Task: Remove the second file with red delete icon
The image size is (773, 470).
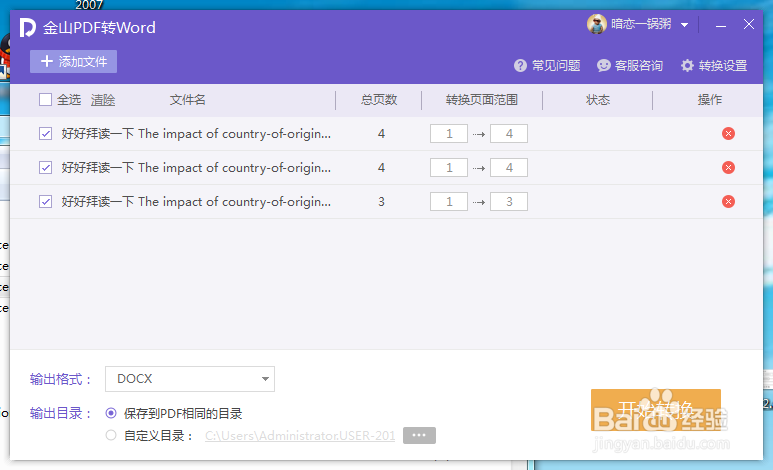Action: pos(728,168)
